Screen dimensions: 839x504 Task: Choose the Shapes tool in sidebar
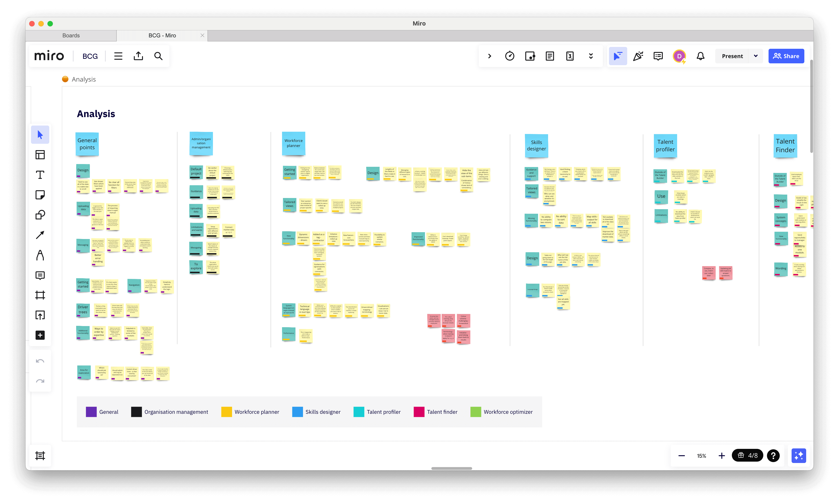point(40,215)
